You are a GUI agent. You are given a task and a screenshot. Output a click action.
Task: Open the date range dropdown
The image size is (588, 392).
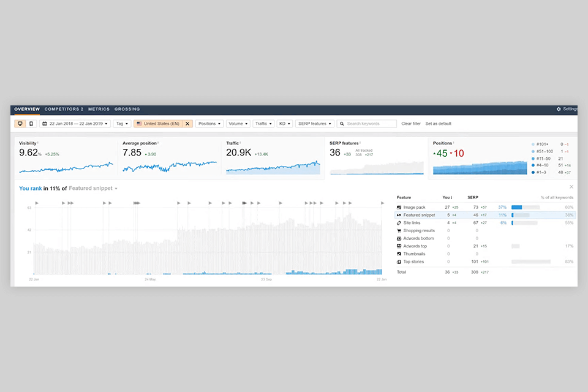(75, 124)
